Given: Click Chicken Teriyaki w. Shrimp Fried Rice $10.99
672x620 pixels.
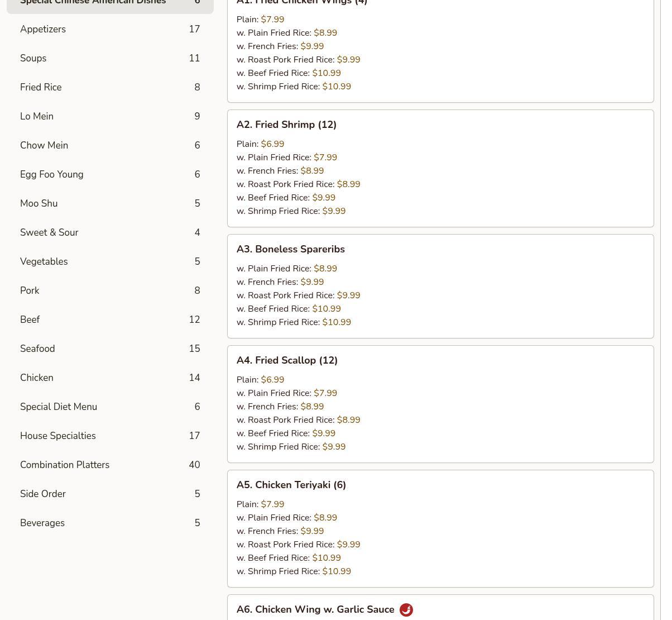Looking at the screenshot, I should click(294, 571).
